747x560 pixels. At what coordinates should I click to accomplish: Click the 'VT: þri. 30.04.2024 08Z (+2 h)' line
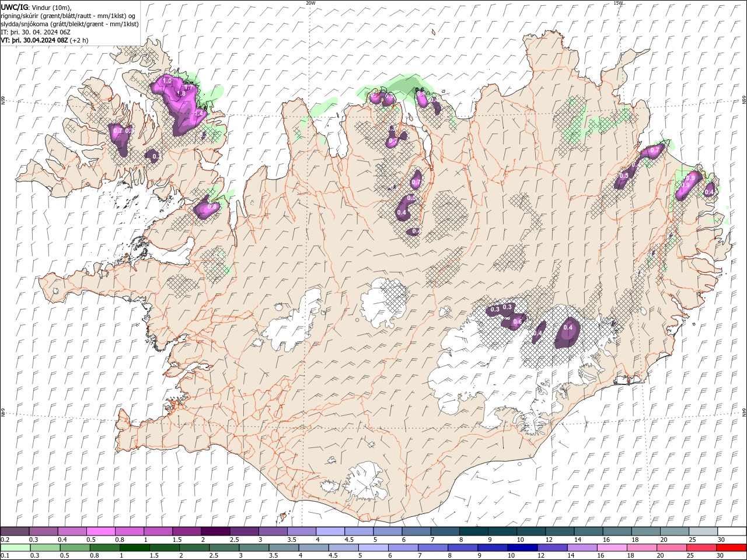[x=45, y=40]
